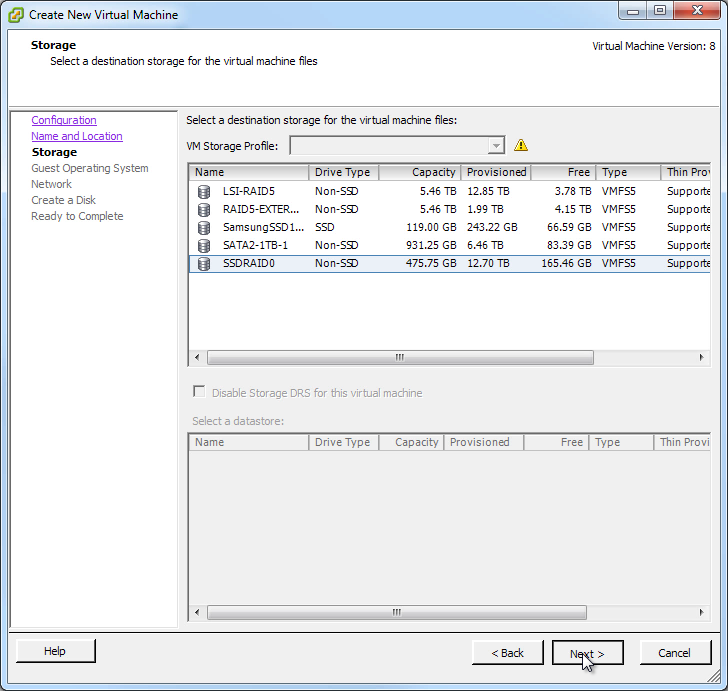
Task: Select the SSDRAID0 datastore name
Action: pyautogui.click(x=249, y=263)
